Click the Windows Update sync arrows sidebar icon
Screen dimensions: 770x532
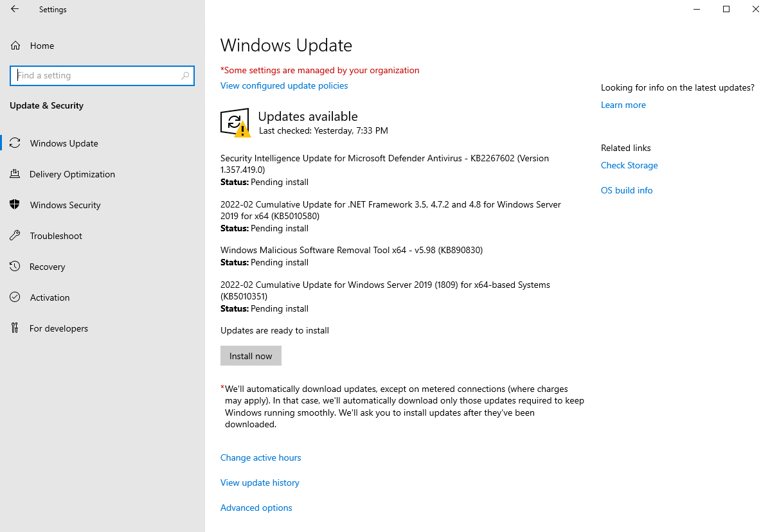[x=15, y=143]
